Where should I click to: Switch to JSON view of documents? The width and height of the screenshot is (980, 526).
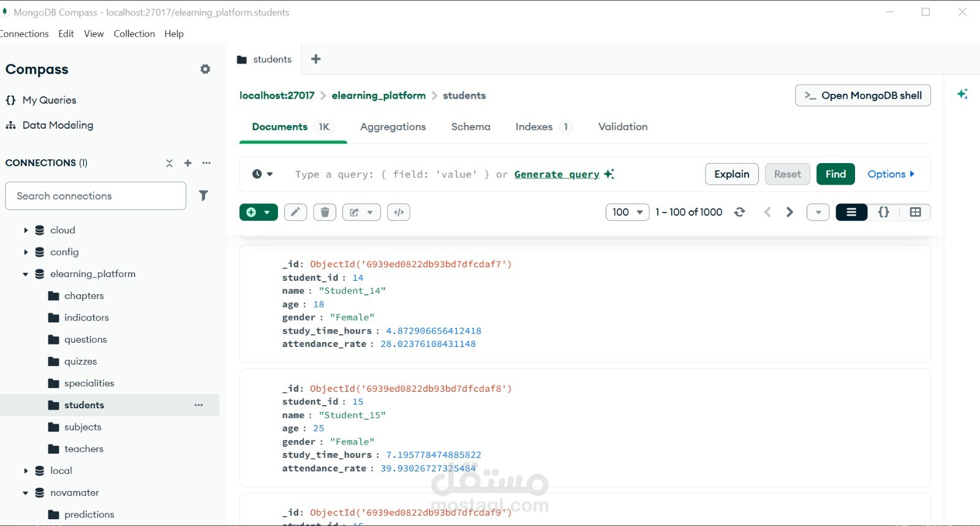[884, 212]
